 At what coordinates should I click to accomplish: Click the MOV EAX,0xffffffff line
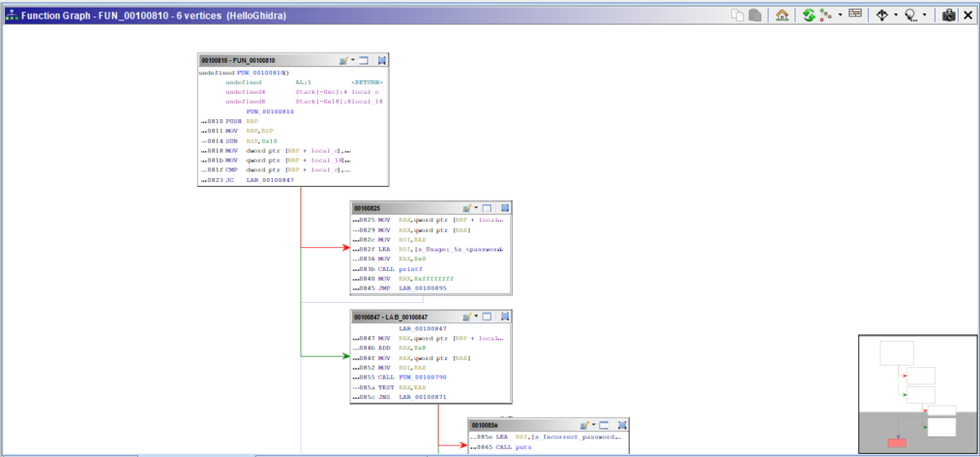(x=403, y=278)
